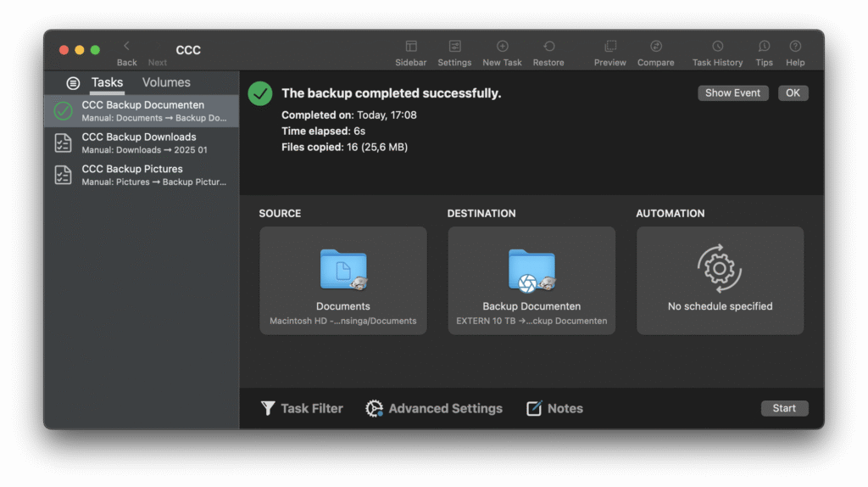Open Help in the toolbar
This screenshot has height=487, width=868.
click(x=795, y=46)
